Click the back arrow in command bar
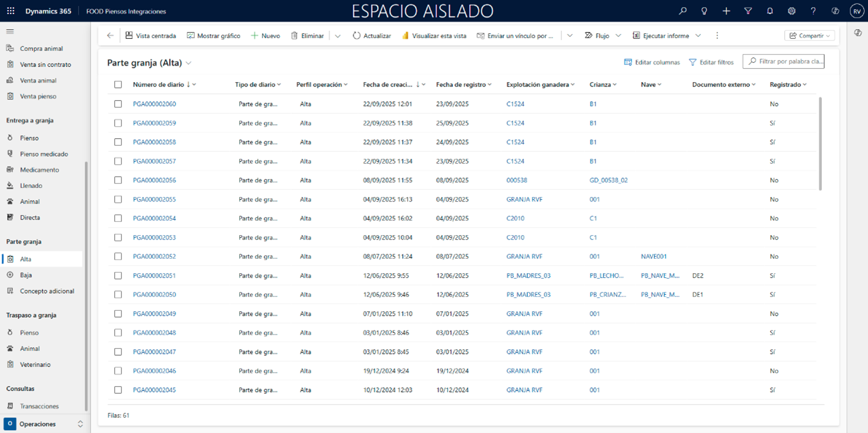The image size is (868, 433). (110, 35)
